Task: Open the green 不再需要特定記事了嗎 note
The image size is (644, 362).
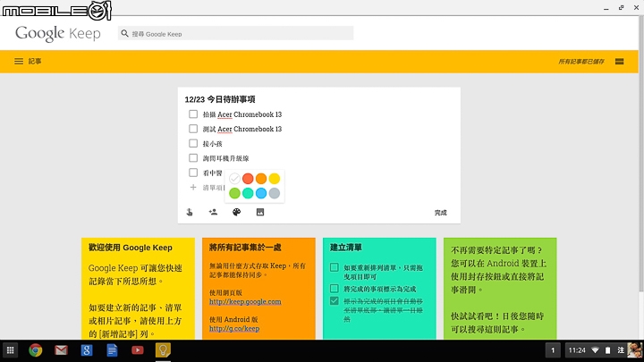Action: pyautogui.click(x=500, y=289)
